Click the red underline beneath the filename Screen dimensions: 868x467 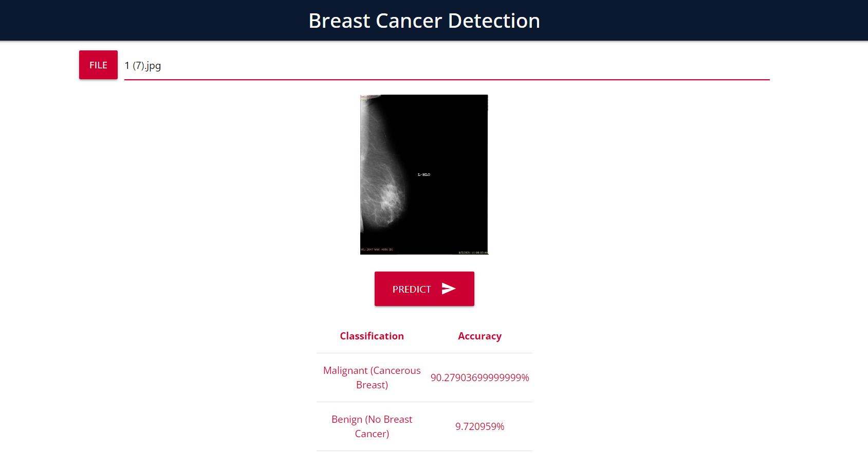(x=447, y=80)
